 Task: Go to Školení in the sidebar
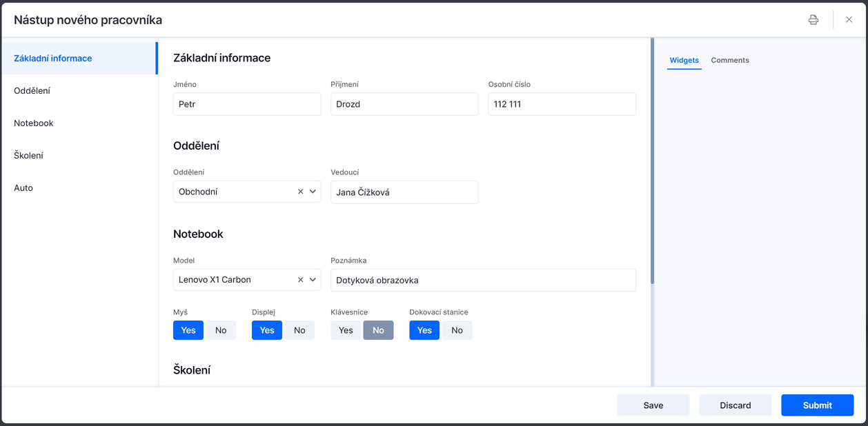[79, 156]
